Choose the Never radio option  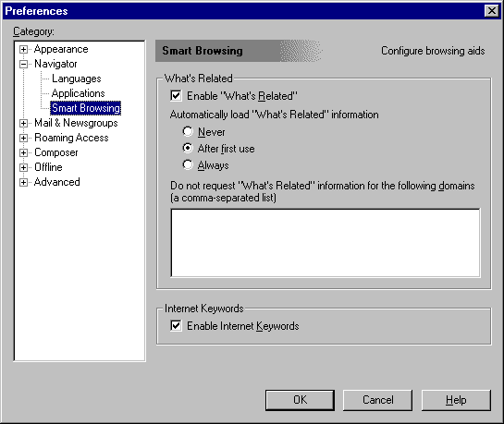click(x=188, y=131)
